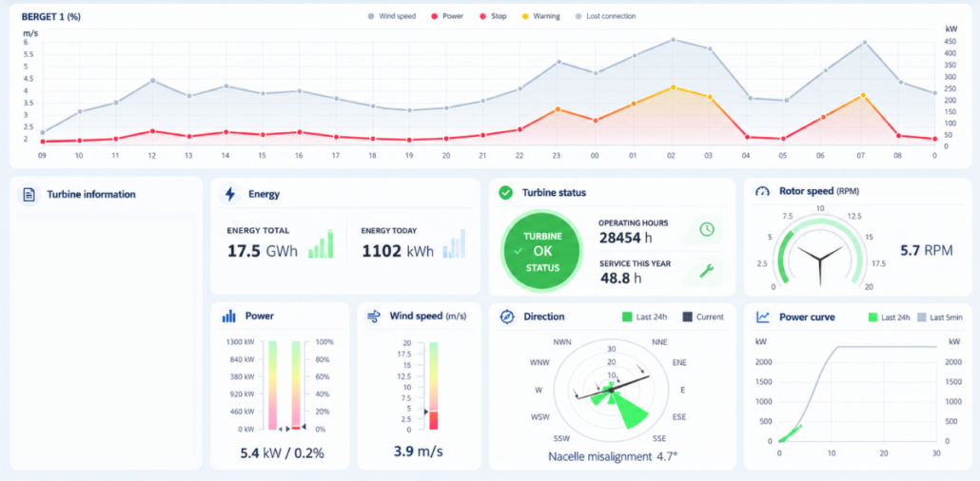The height and width of the screenshot is (481, 980).
Task: Click the BERGET 1 (%) chart title
Action: [x=51, y=16]
